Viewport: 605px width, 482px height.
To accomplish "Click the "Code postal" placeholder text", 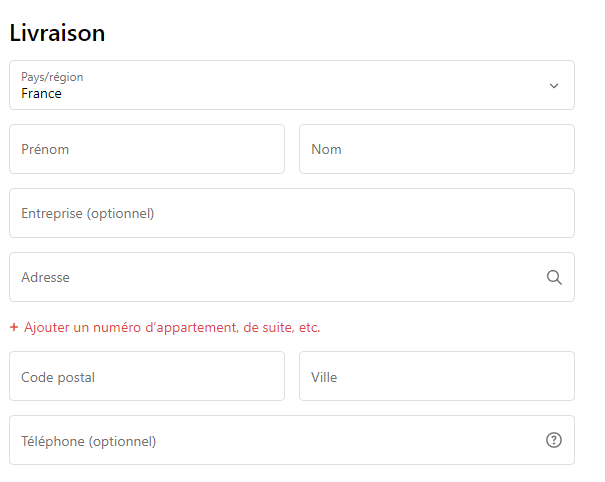I will tap(58, 377).
